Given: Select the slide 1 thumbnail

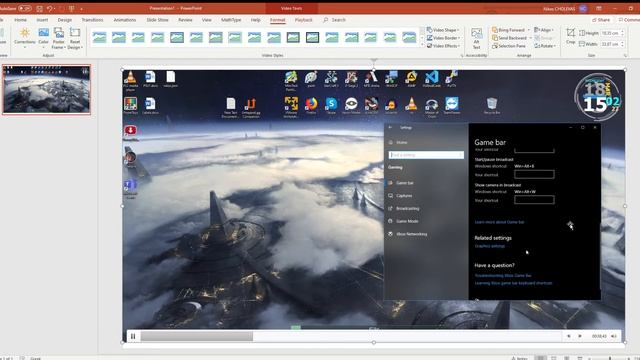Looking at the screenshot, I should (46, 89).
